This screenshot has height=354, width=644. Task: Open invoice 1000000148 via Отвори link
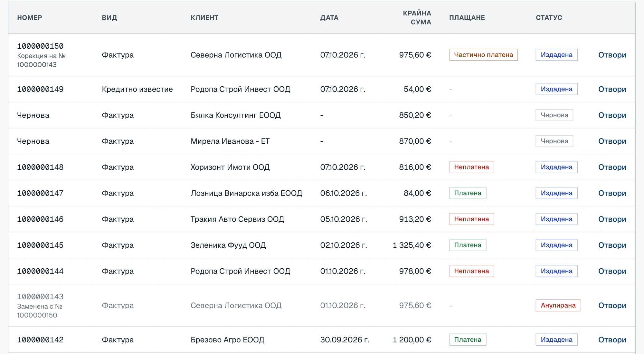point(612,167)
